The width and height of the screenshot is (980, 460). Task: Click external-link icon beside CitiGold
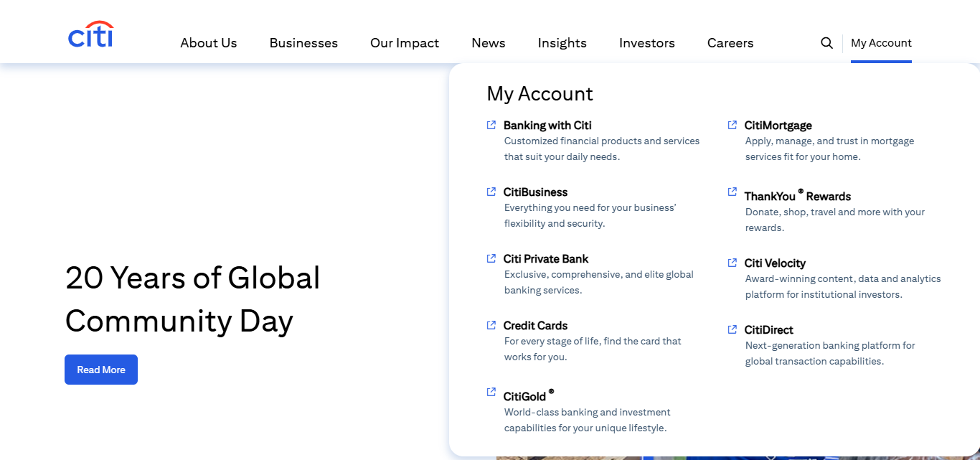[491, 392]
